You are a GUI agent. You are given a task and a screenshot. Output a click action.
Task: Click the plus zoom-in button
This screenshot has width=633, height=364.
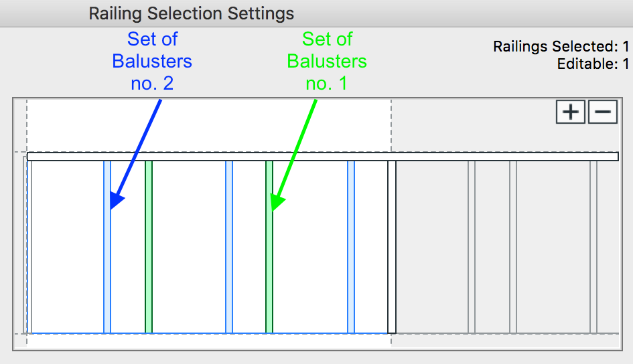571,112
